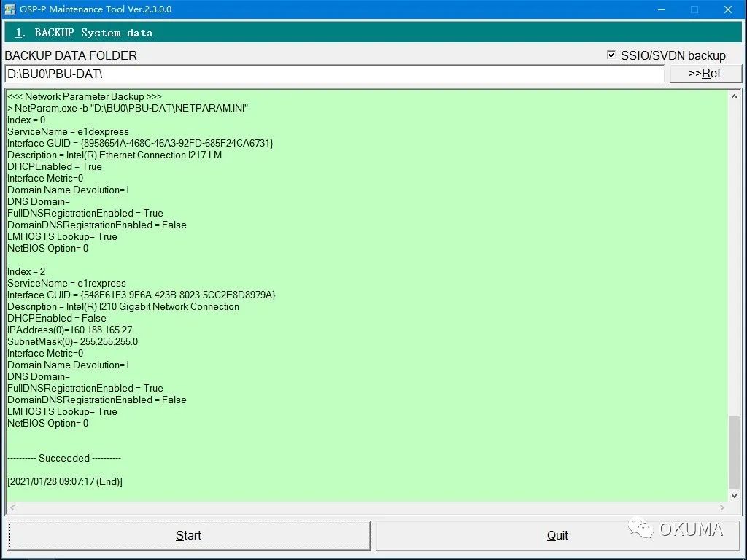Start the system data backup
The height and width of the screenshot is (560, 747).
coord(189,535)
